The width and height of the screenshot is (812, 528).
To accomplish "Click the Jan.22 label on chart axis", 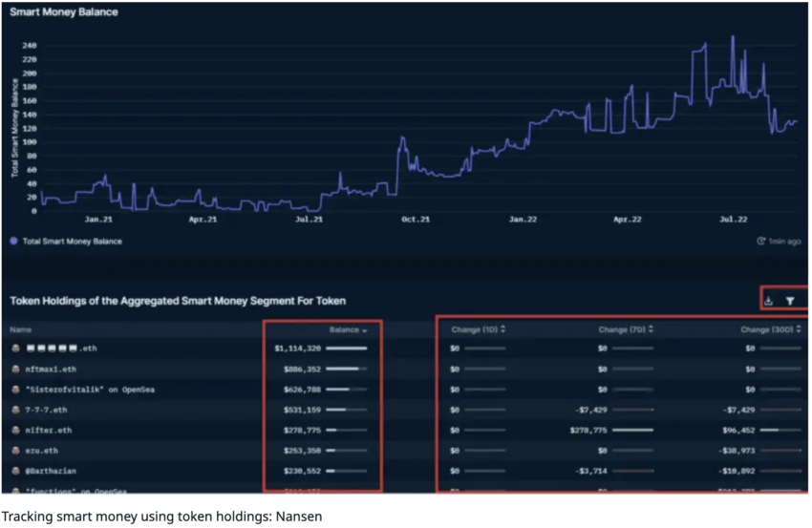I will (523, 220).
